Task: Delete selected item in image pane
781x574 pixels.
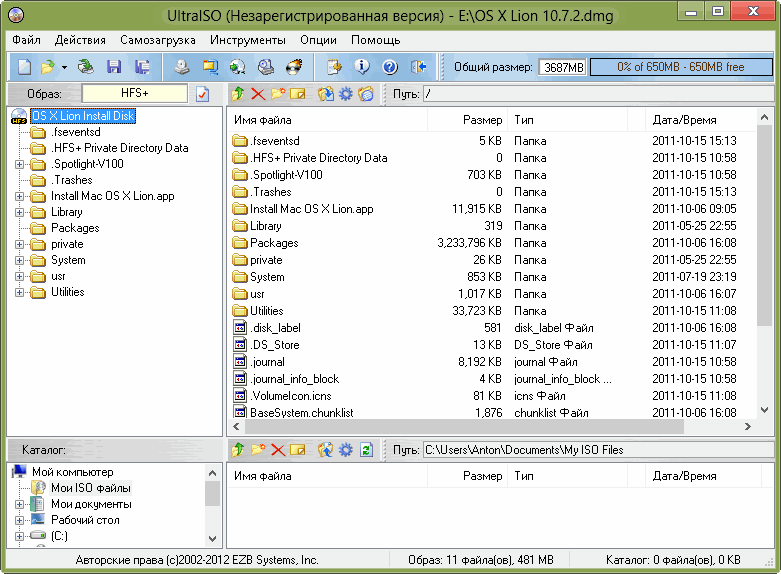Action: pos(258,94)
